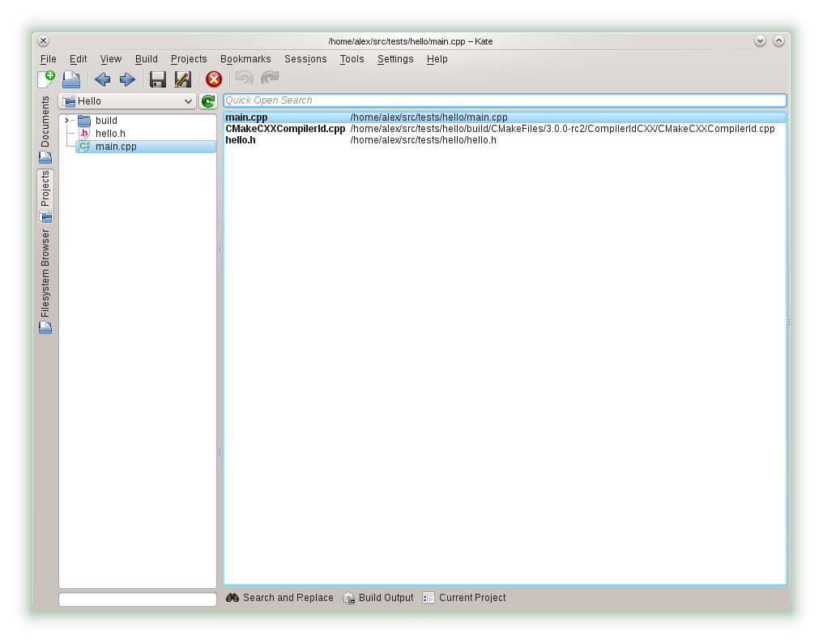Save the document using the floppy icon
823x644 pixels.
(158, 79)
